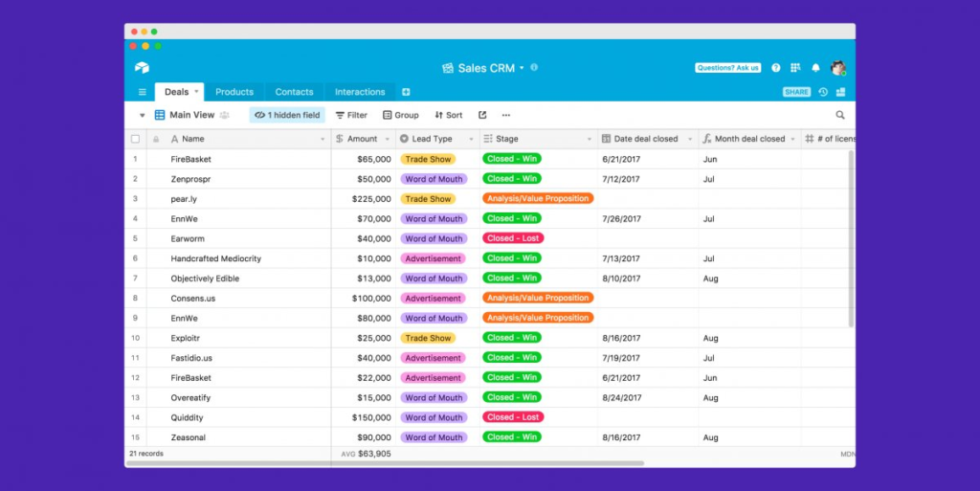Open the hamburger tables list

(142, 92)
